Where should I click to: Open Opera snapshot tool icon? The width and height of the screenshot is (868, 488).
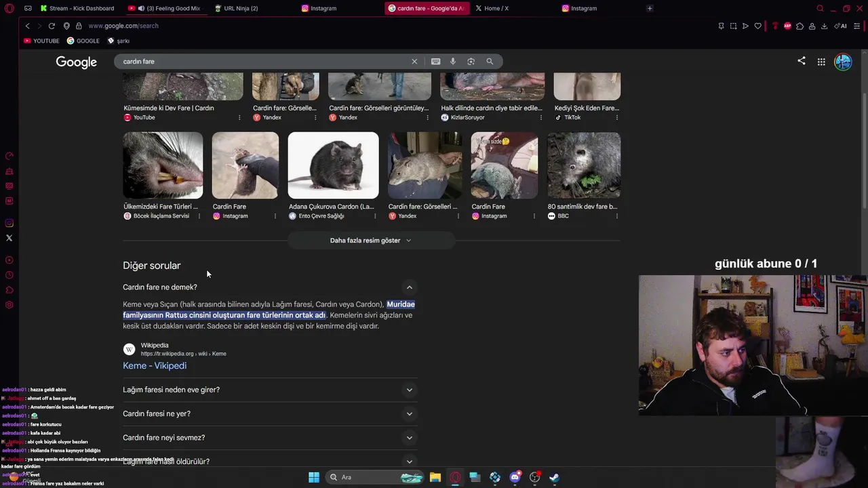733,26
